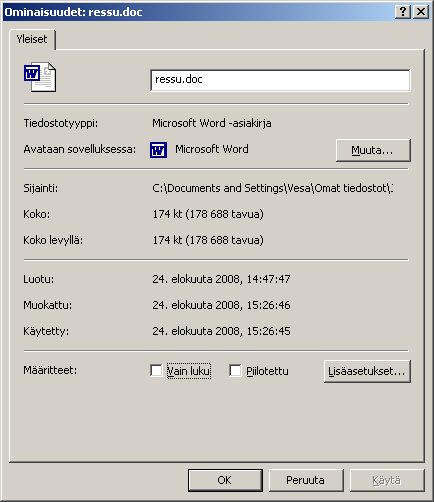Click the Muokattu time value '15:26:46'
The width and height of the screenshot is (434, 502).
(268, 305)
